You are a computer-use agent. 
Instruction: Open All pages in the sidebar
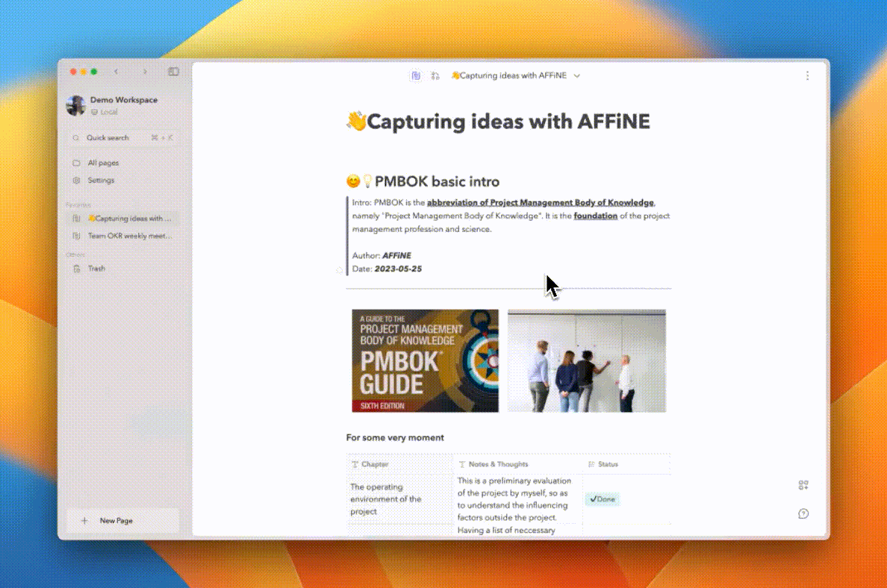click(122, 163)
